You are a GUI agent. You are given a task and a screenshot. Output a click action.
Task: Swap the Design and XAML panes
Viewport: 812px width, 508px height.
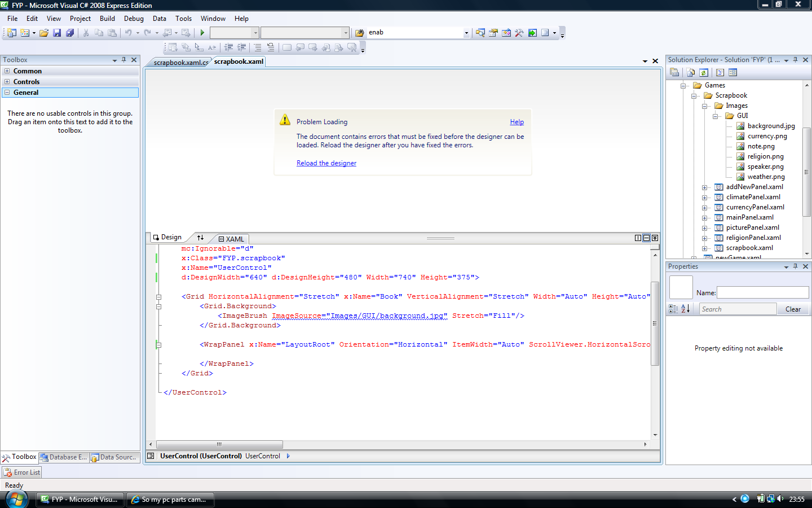200,238
